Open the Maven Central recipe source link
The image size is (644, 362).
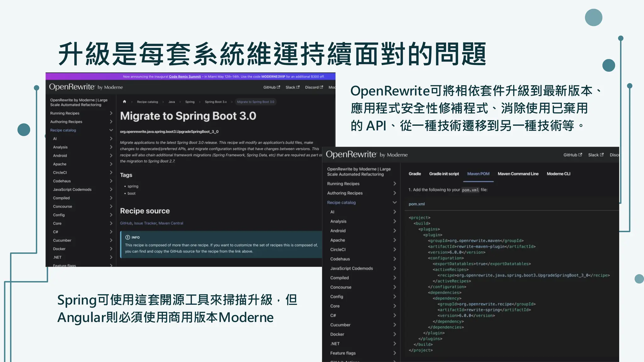tap(171, 223)
